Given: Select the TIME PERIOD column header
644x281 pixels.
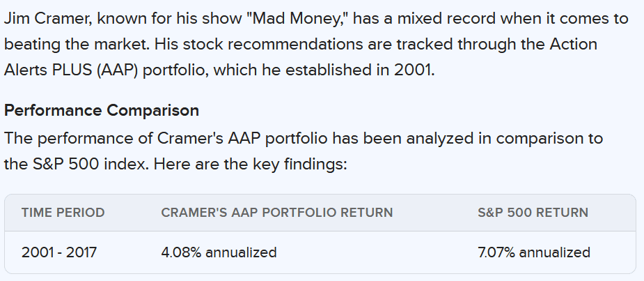Looking at the screenshot, I should 63,213.
